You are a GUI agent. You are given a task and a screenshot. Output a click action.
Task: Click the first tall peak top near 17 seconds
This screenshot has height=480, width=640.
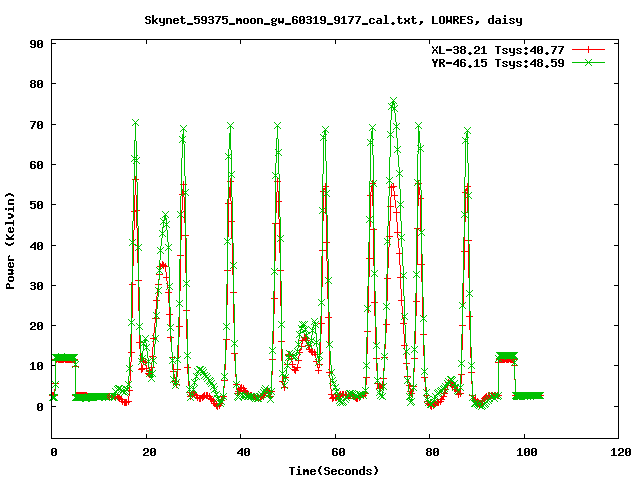tap(135, 123)
